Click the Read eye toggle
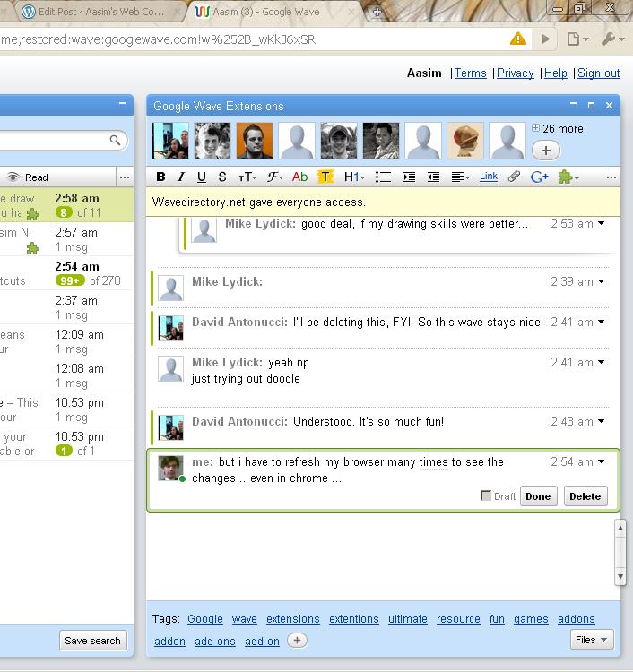This screenshot has width=633, height=672. (x=27, y=177)
